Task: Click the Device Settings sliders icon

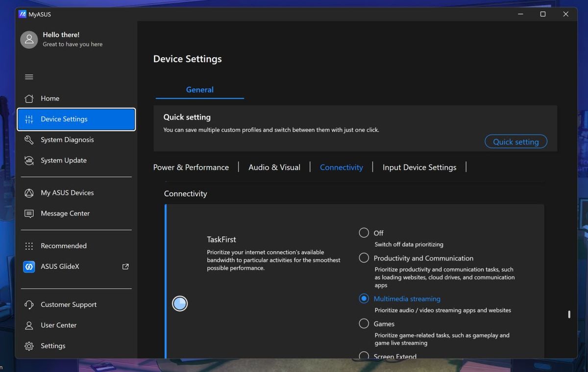Action: coord(29,119)
